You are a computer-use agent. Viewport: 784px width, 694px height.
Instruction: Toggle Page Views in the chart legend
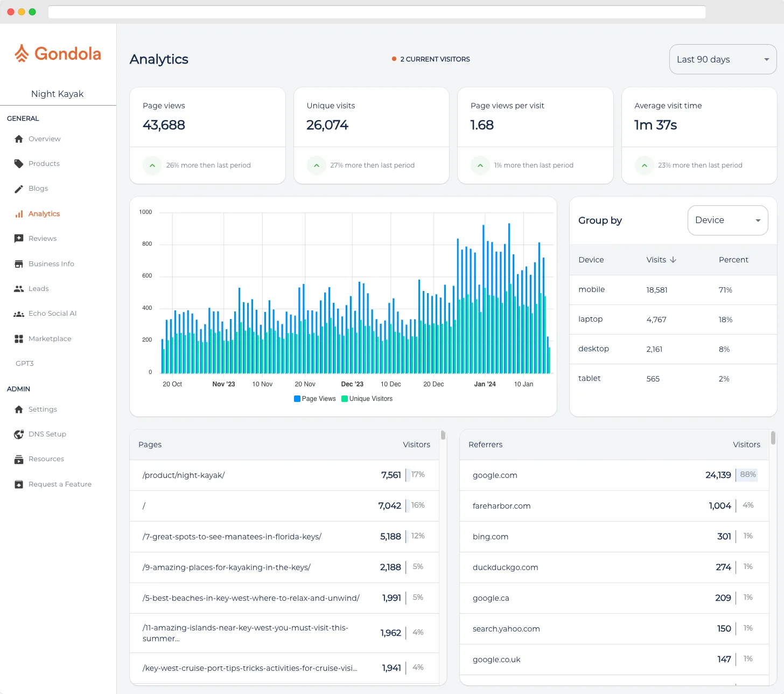(x=314, y=399)
